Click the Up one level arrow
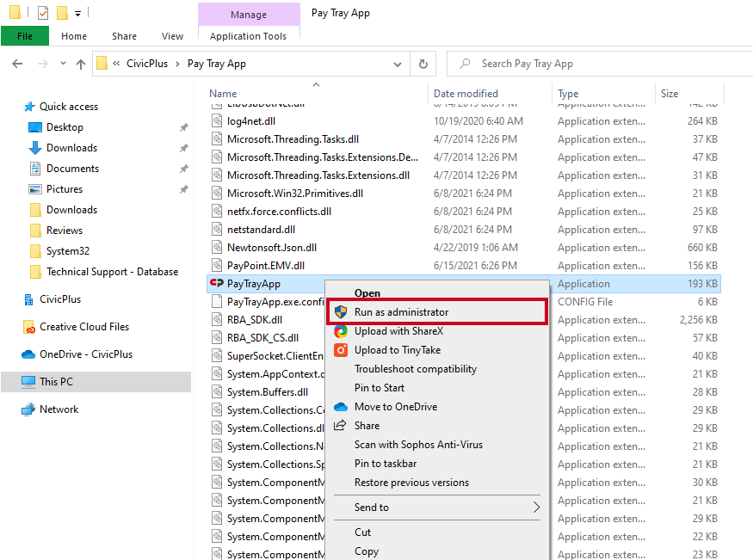Image resolution: width=753 pixels, height=560 pixels. (x=81, y=64)
